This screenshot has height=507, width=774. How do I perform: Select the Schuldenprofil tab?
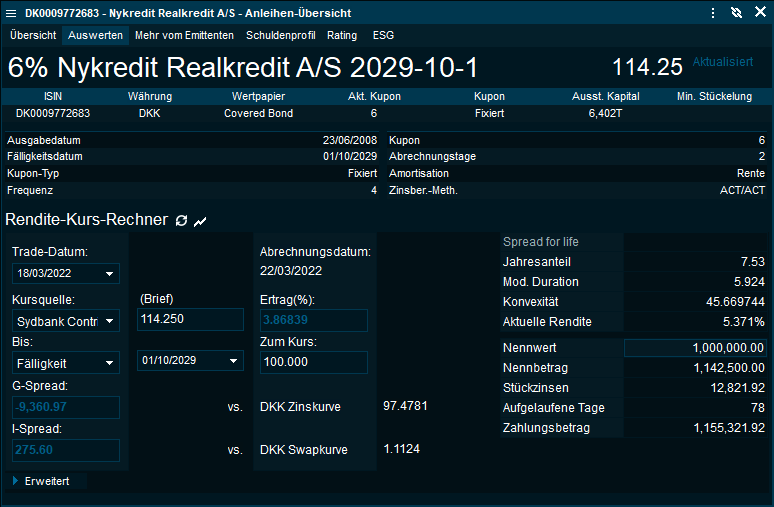[280, 35]
